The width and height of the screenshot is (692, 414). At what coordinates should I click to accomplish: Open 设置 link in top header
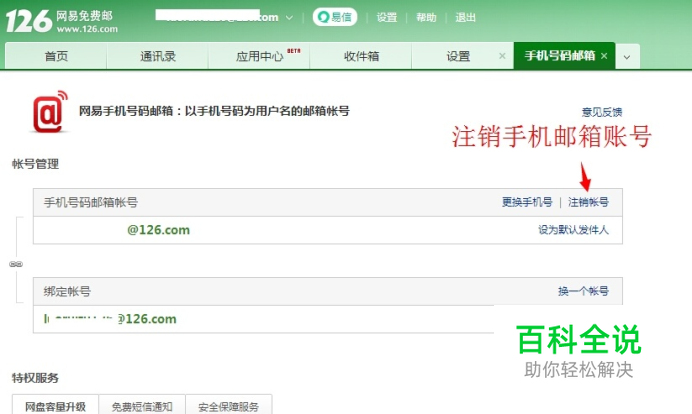tap(387, 18)
